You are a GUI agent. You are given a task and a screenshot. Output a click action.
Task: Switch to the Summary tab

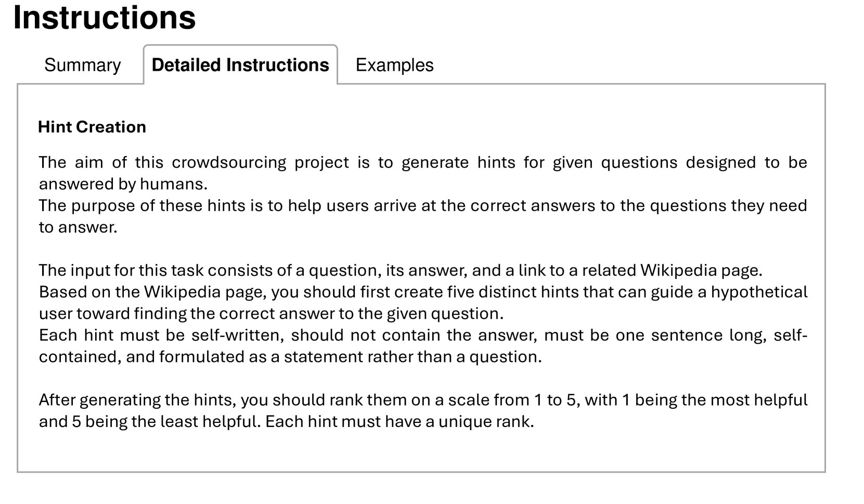(x=82, y=65)
